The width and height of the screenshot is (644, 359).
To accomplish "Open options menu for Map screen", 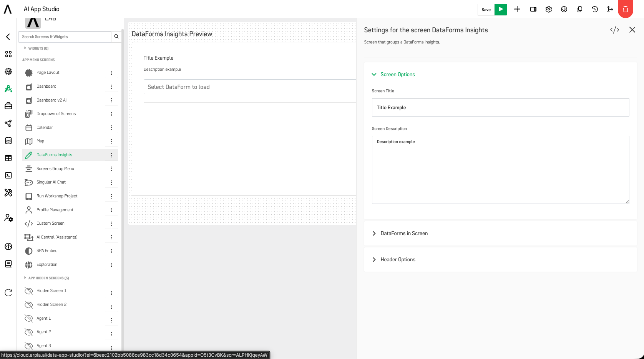I will coord(111,141).
